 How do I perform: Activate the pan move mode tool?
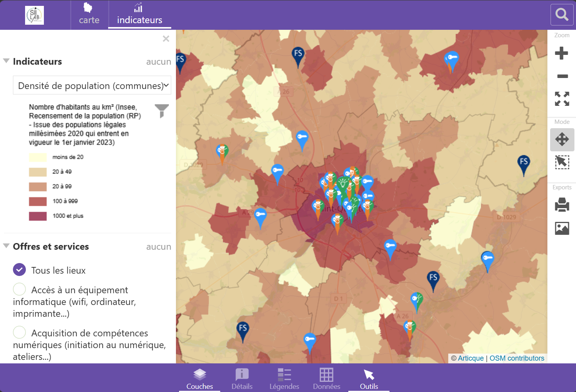tap(562, 139)
